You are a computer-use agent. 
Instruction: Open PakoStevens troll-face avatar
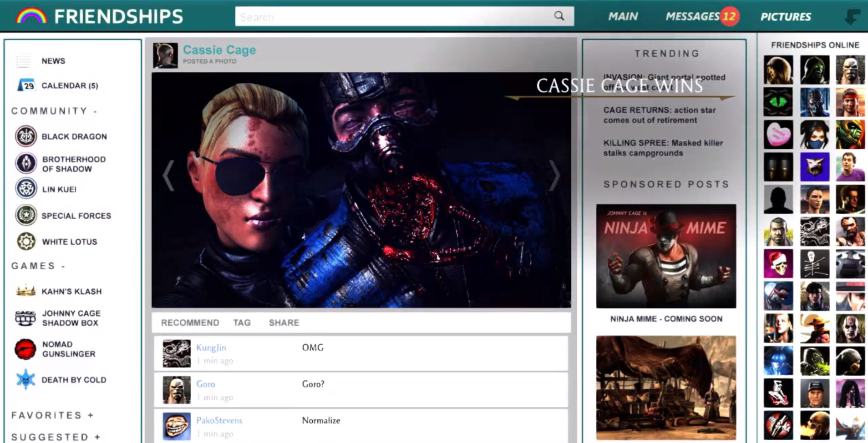[177, 426]
